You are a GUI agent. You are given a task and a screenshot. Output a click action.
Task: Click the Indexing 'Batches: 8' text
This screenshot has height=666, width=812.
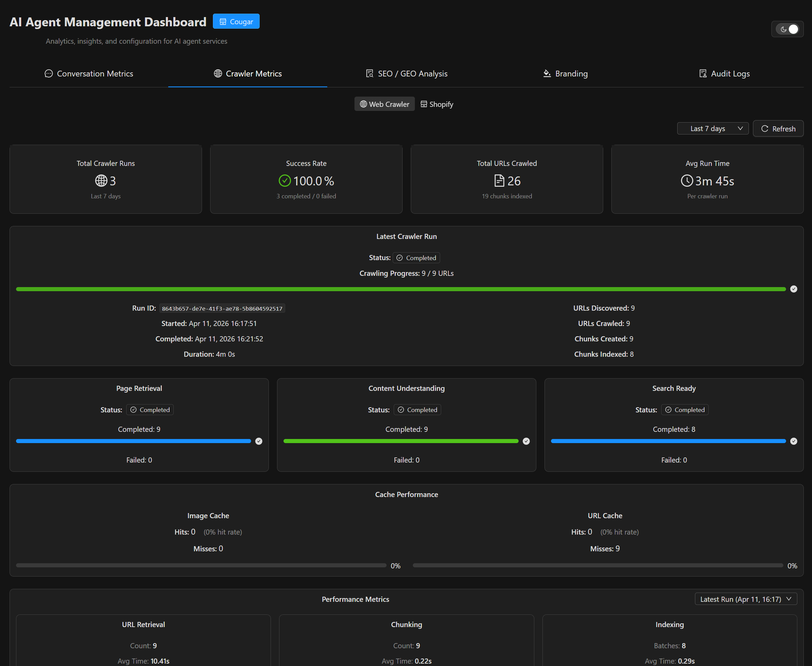(670, 646)
